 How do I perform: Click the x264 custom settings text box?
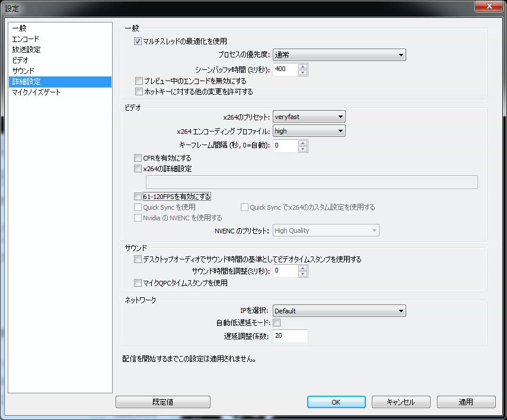point(312,182)
